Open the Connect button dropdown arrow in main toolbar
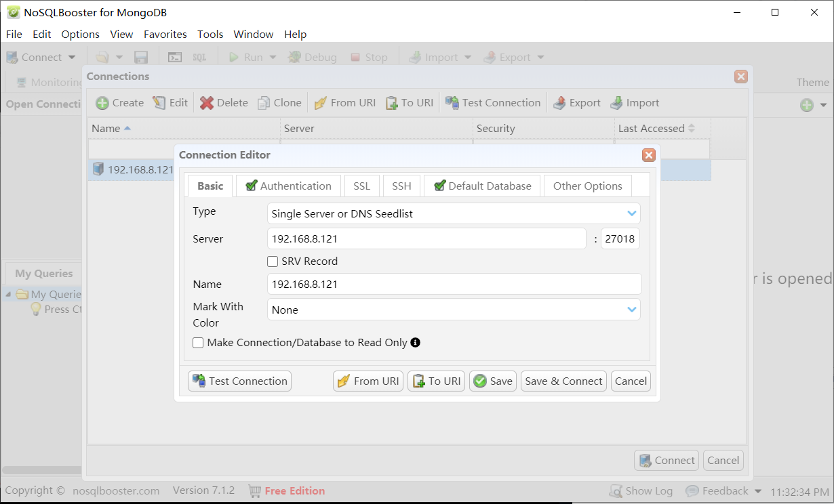The height and width of the screenshot is (504, 834). tap(72, 58)
